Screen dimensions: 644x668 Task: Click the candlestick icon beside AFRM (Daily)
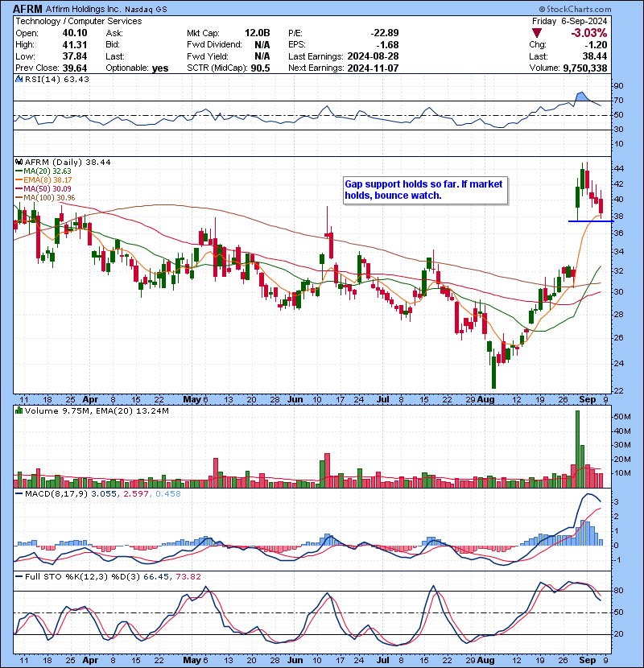point(19,163)
